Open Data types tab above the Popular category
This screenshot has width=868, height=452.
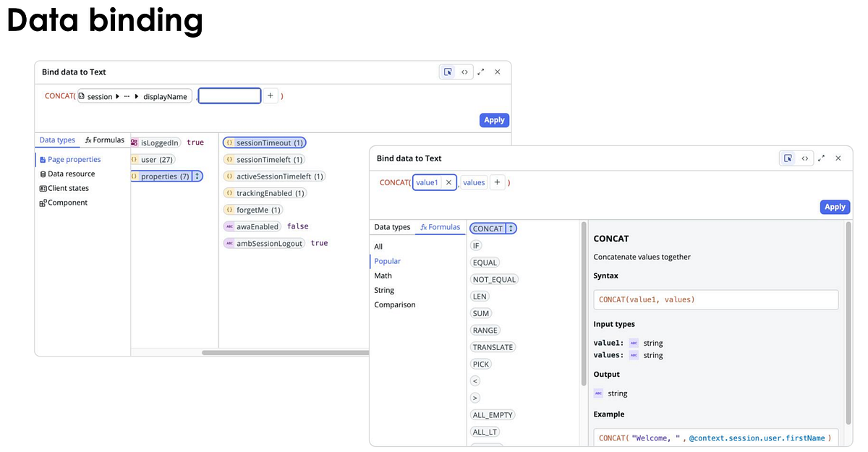click(391, 227)
